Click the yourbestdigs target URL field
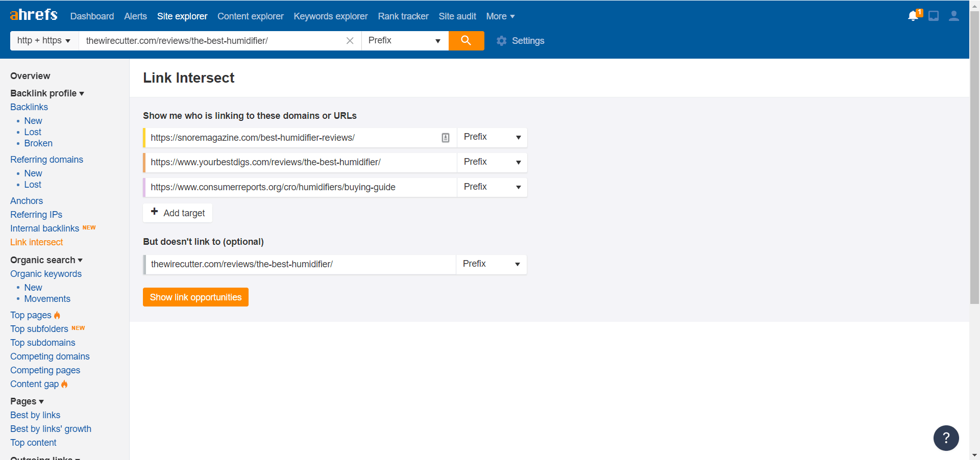 pyautogui.click(x=301, y=162)
